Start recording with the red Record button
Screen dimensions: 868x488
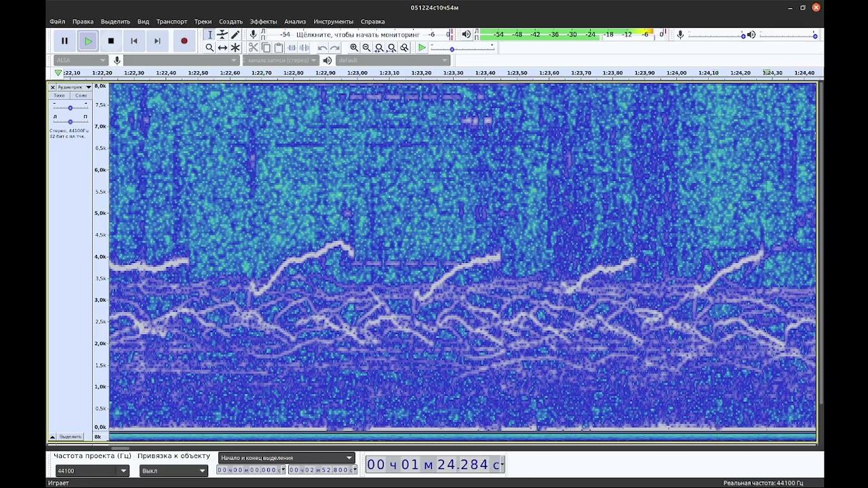[184, 41]
